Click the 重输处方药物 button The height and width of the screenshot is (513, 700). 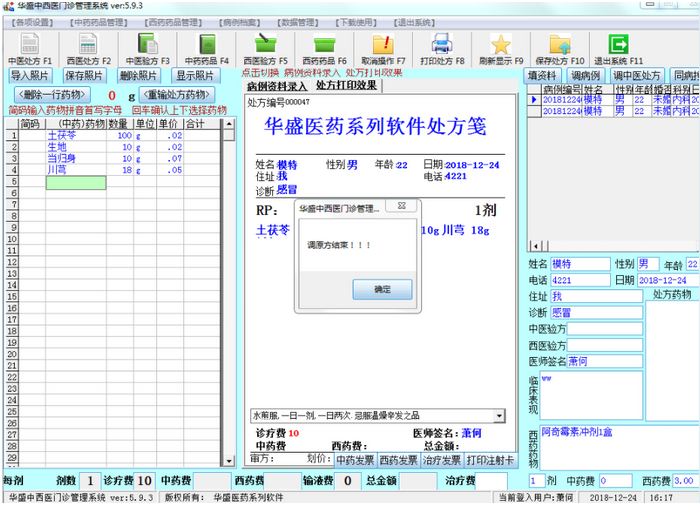(177, 94)
